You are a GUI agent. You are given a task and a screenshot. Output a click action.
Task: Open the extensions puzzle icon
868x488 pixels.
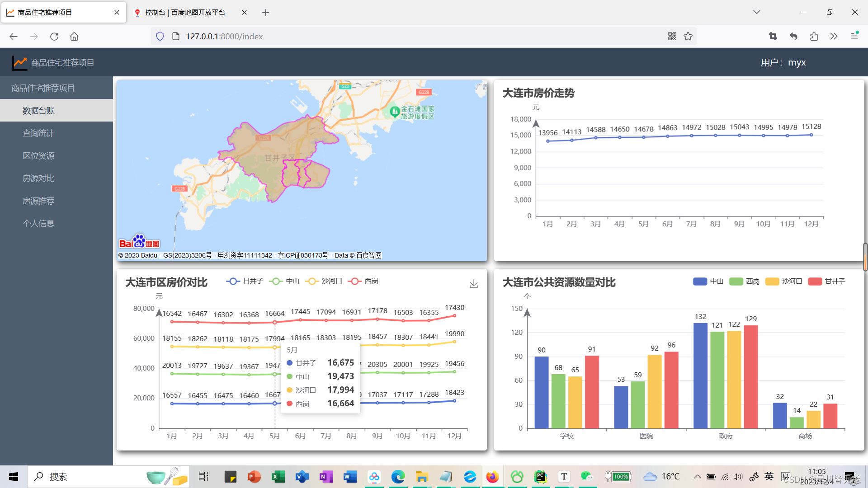814,37
